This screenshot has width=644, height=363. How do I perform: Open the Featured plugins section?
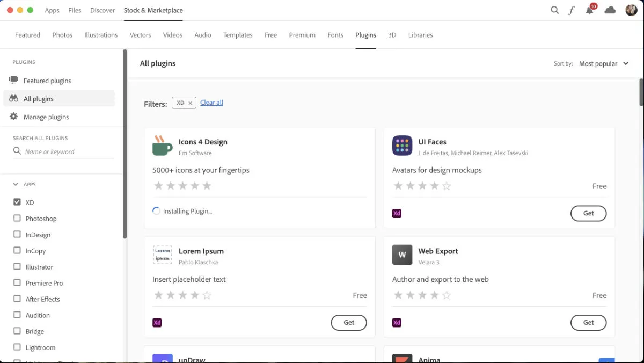point(47,80)
